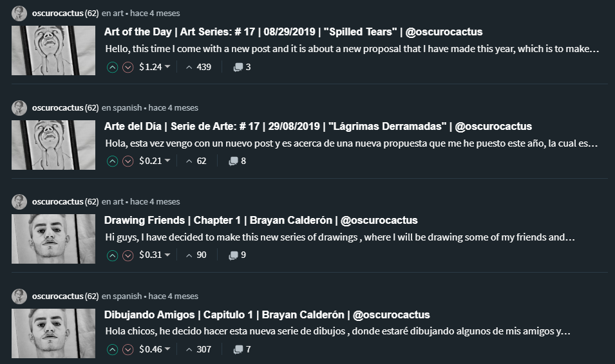Open oscurocactus avatar on the first post
Viewport: 615px width, 364px height.
coord(19,14)
